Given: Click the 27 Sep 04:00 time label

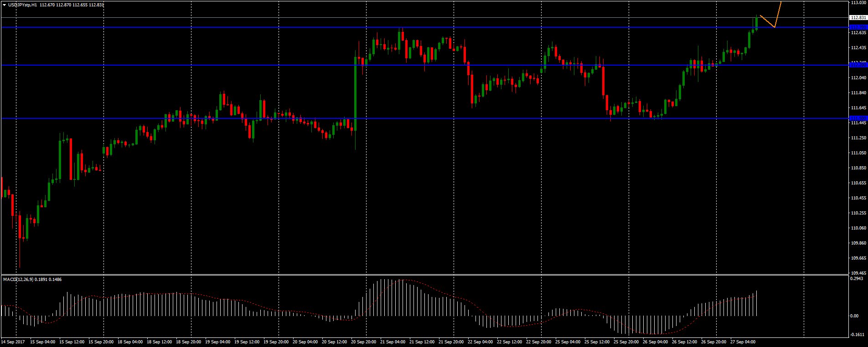Looking at the screenshot, I should click(743, 342).
